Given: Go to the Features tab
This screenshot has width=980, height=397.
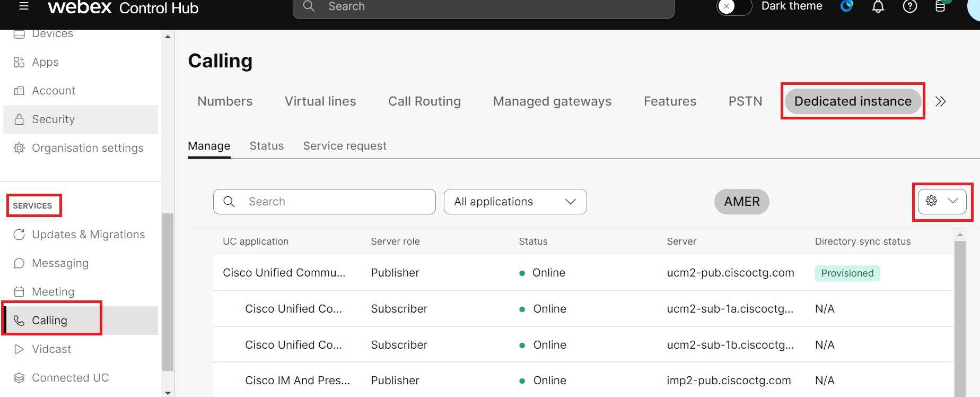Looking at the screenshot, I should click(x=670, y=101).
